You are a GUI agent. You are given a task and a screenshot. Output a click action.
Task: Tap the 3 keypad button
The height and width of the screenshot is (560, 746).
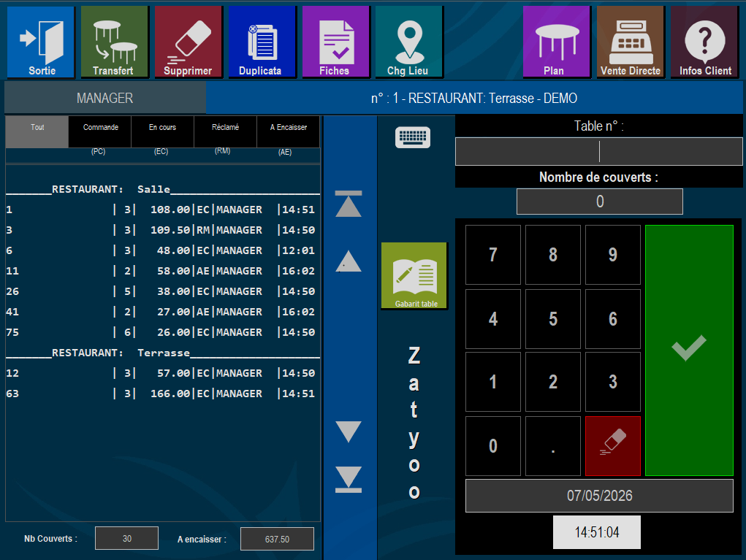[613, 382]
